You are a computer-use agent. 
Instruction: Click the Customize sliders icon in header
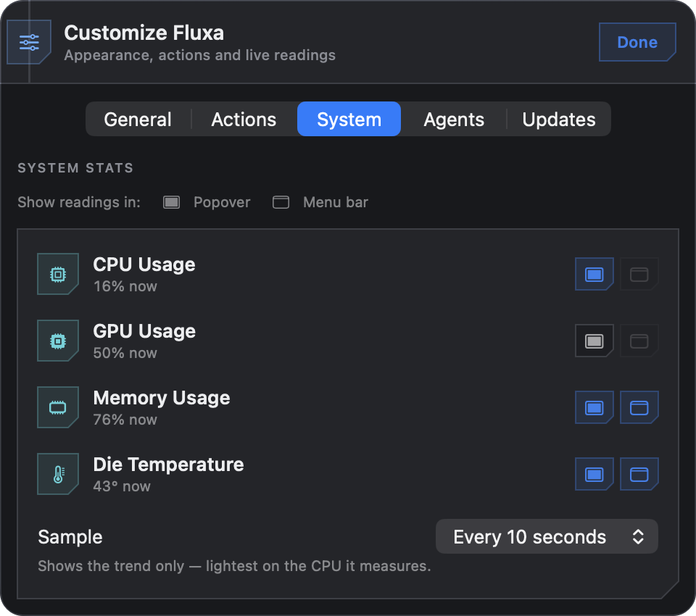29,42
